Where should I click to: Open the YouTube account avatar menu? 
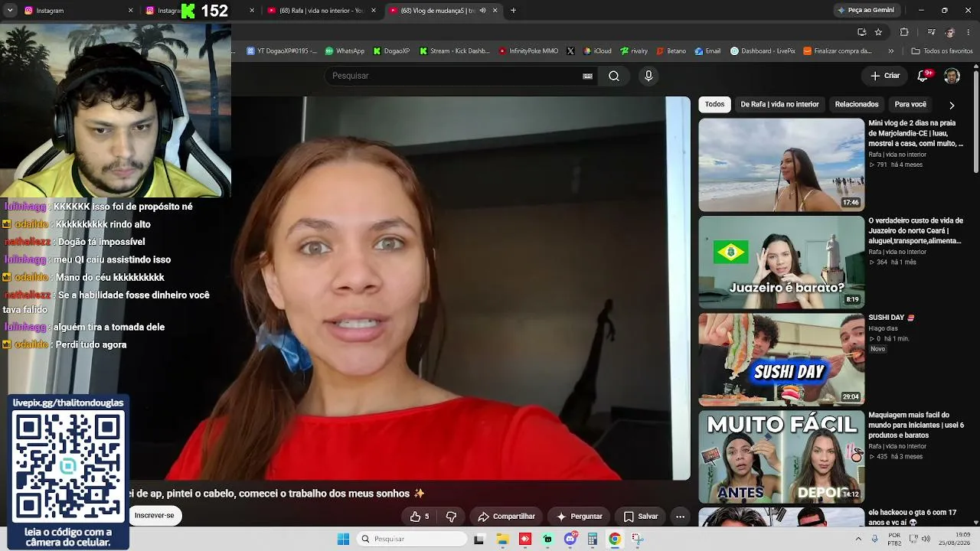(952, 76)
